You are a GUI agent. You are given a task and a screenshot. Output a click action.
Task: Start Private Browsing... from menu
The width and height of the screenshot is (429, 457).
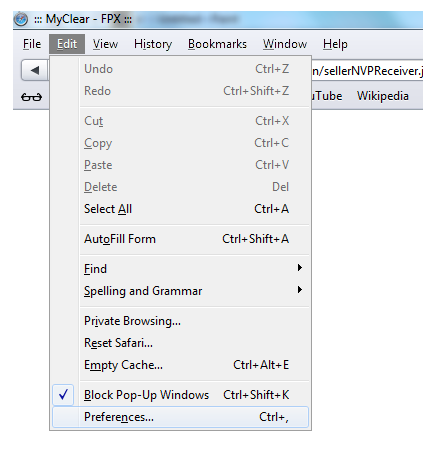pos(180,321)
